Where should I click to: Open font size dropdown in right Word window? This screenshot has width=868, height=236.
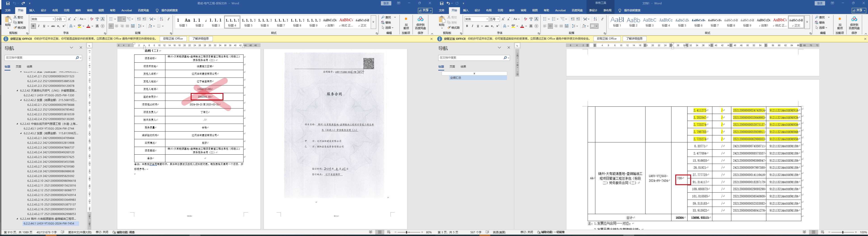[x=498, y=19]
